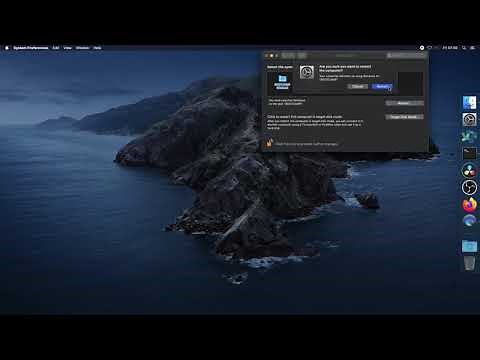Click the display mirroring menu bar icon
This screenshot has height=360, width=480.
(x=430, y=48)
